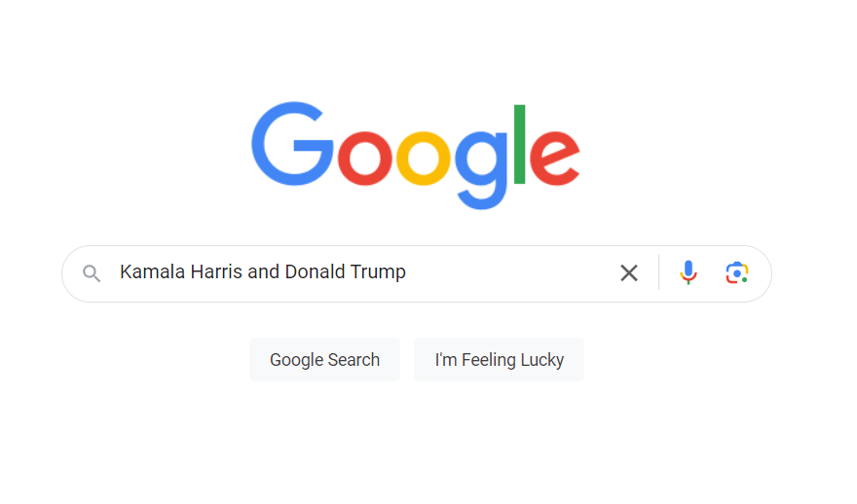Viewport: 857px width, 504px height.
Task: Click the yellow o in Google logo
Action: click(x=424, y=159)
